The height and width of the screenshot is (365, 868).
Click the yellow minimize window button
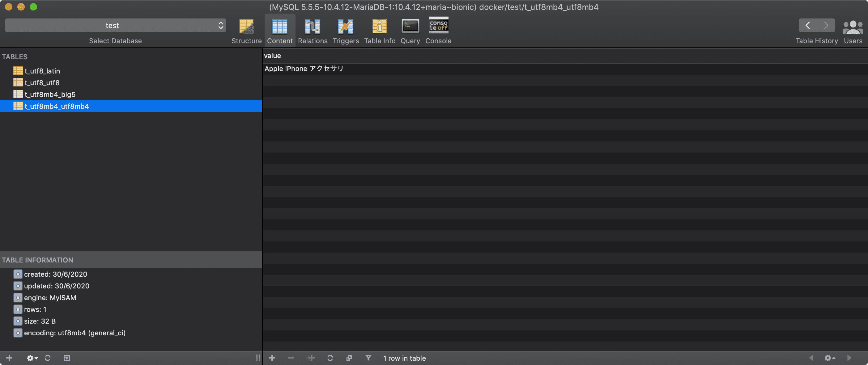[x=21, y=7]
